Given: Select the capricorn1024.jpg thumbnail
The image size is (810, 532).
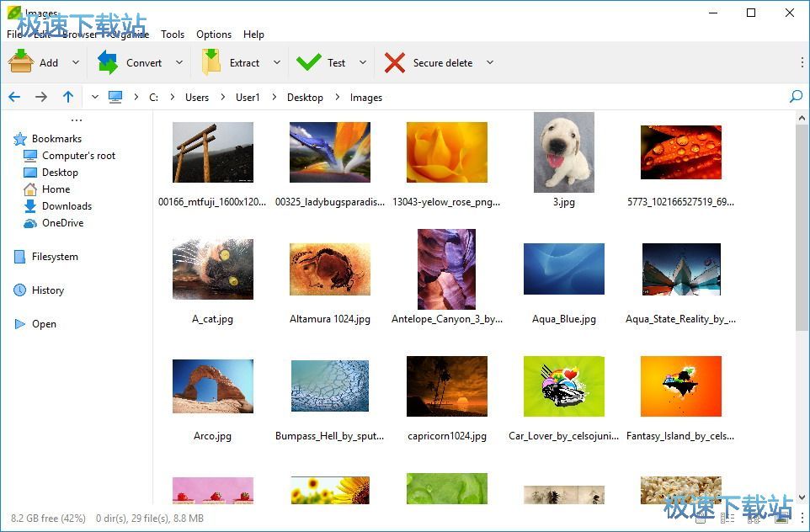Looking at the screenshot, I should [447, 386].
